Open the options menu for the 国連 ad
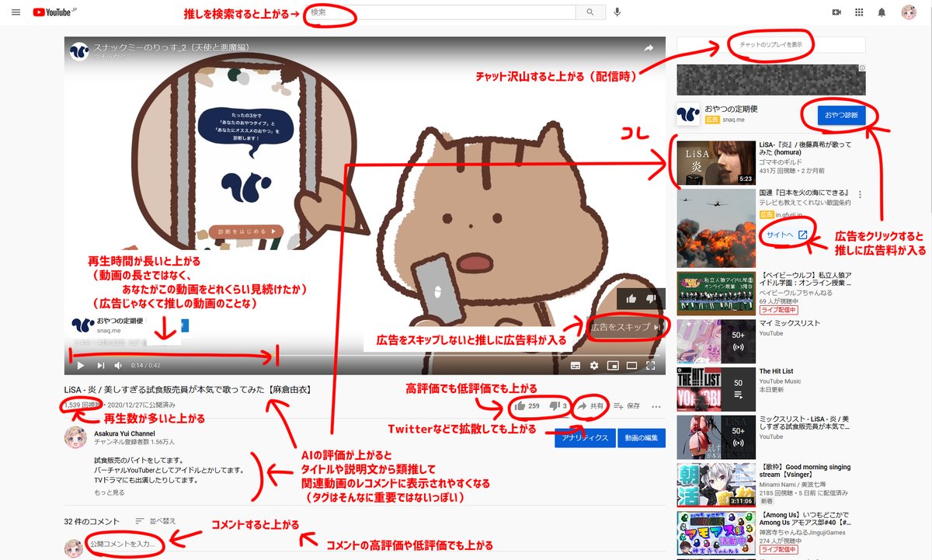This screenshot has height=560, width=932. [860, 194]
